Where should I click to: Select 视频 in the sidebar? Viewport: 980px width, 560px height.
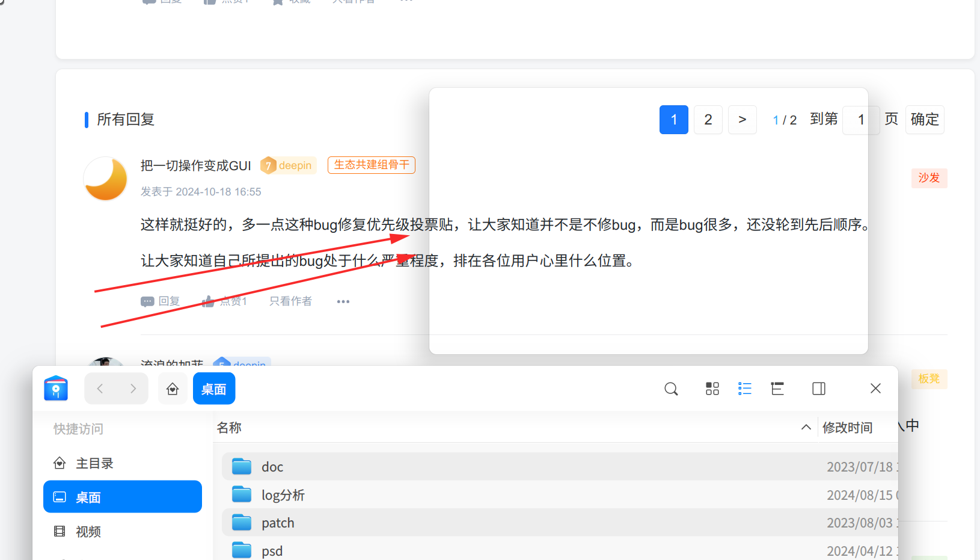pos(123,531)
